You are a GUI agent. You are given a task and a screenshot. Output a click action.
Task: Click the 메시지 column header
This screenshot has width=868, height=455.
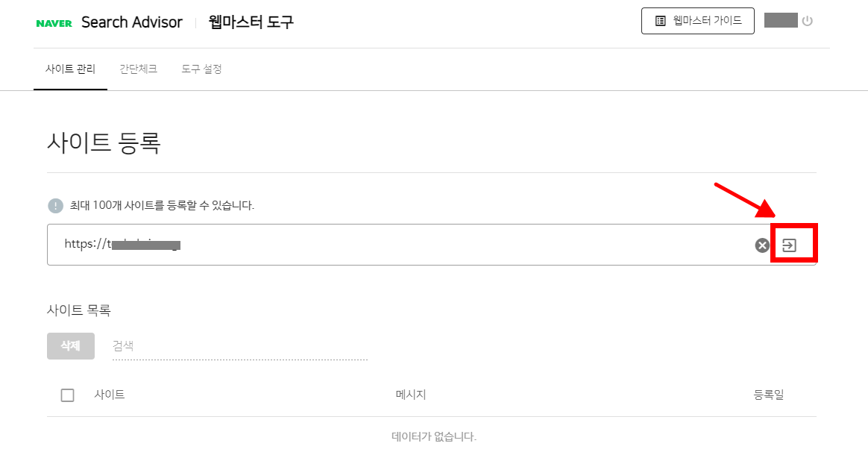(410, 395)
